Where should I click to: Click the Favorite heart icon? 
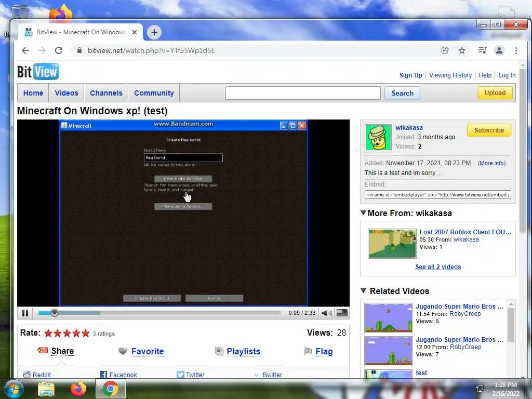tap(123, 351)
